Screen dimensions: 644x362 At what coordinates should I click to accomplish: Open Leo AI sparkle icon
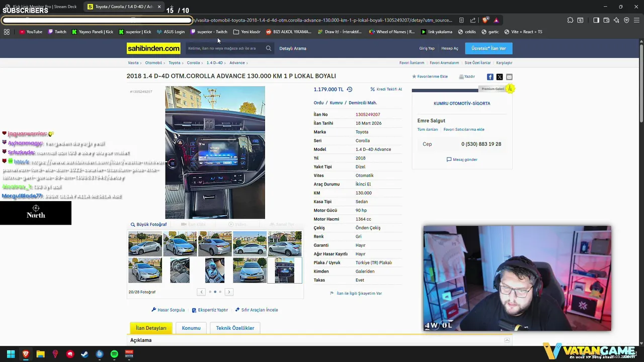pos(616,20)
